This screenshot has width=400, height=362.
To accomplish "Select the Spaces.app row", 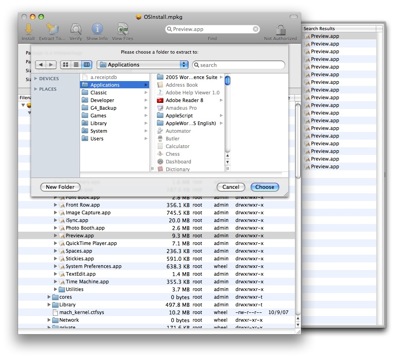I will [157, 251].
